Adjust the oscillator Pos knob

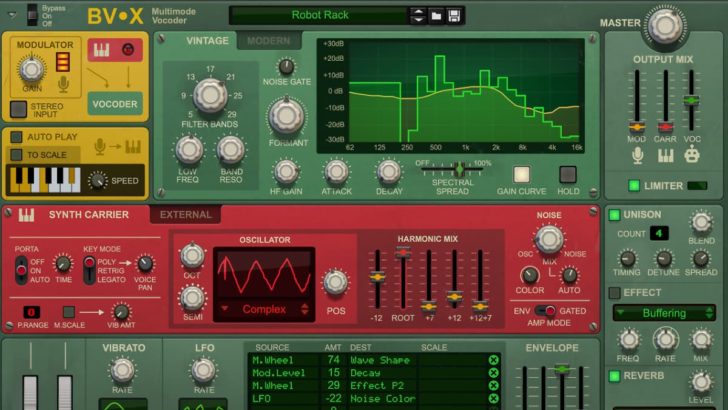pyautogui.click(x=335, y=282)
